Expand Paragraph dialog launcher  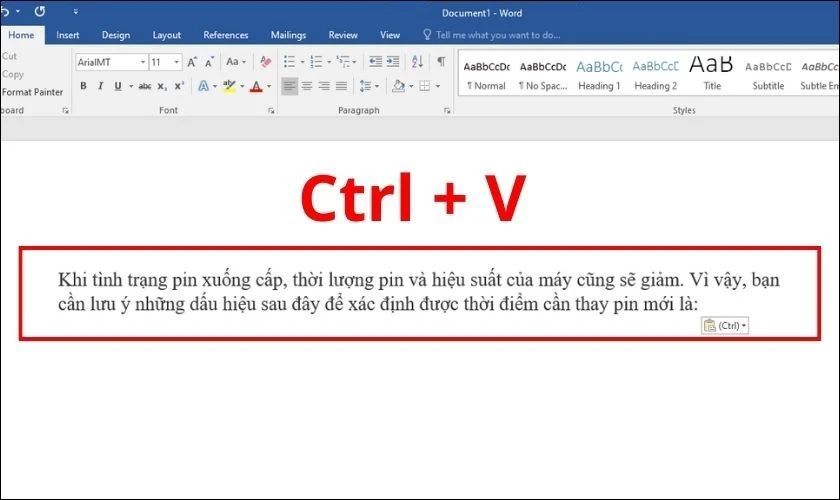coord(447,110)
